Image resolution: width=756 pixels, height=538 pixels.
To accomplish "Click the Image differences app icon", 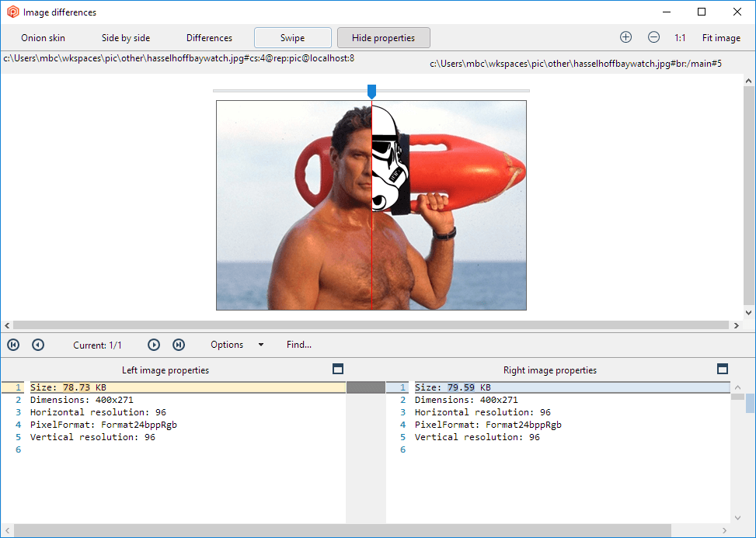I will tap(13, 12).
